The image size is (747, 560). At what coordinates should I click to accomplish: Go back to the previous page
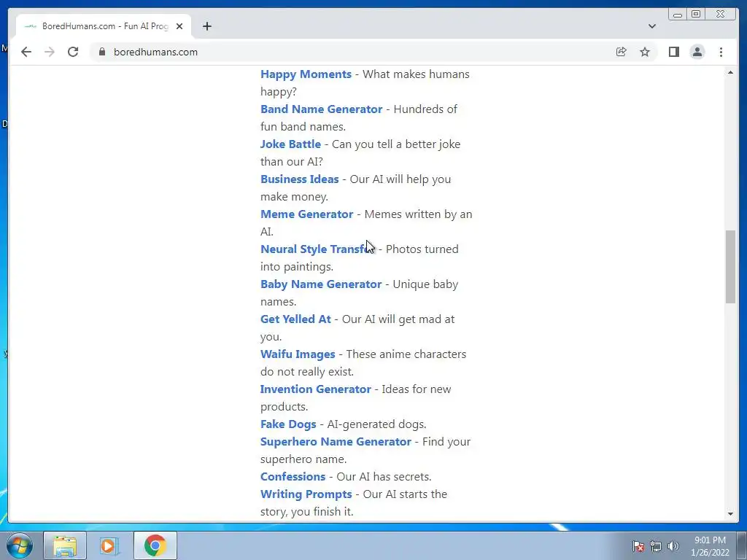(26, 52)
